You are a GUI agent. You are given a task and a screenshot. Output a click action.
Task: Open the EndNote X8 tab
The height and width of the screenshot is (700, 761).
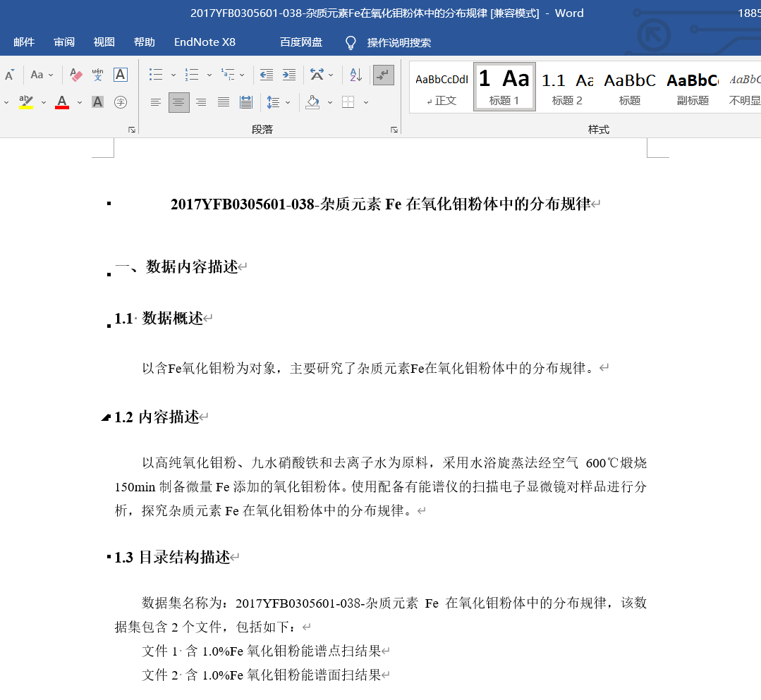point(205,42)
